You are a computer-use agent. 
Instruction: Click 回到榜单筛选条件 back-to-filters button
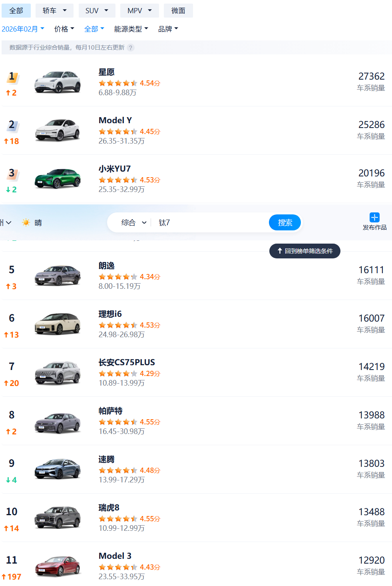coord(304,251)
